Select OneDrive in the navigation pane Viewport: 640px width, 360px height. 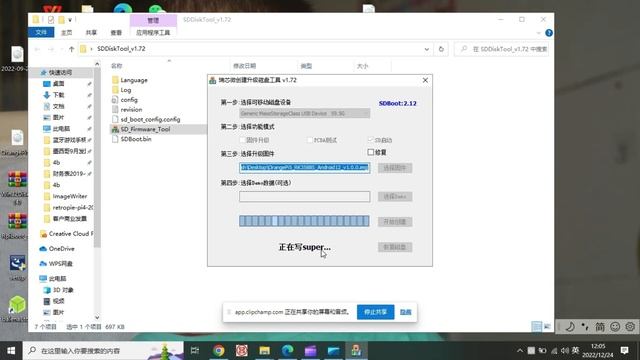click(61, 249)
